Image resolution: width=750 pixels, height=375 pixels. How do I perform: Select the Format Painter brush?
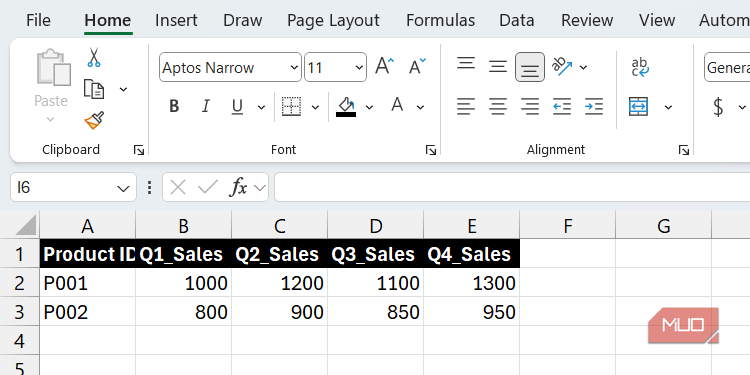(x=94, y=121)
